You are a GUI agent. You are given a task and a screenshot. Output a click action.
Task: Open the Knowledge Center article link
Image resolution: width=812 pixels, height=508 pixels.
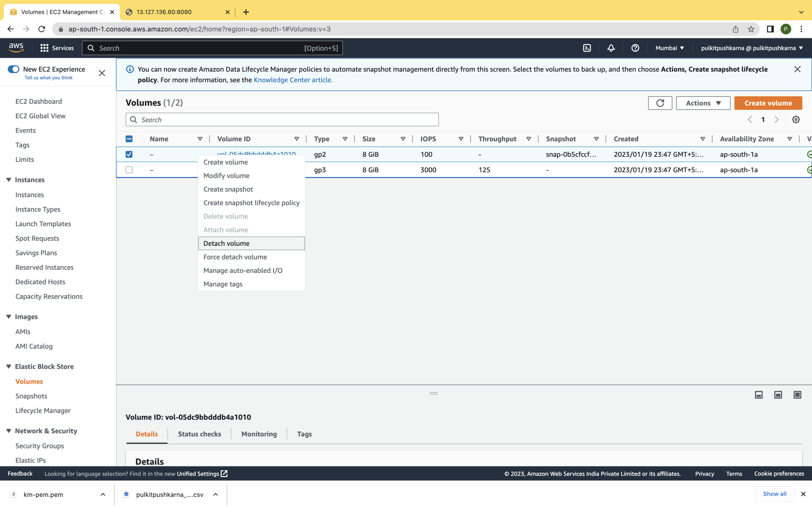(293, 80)
